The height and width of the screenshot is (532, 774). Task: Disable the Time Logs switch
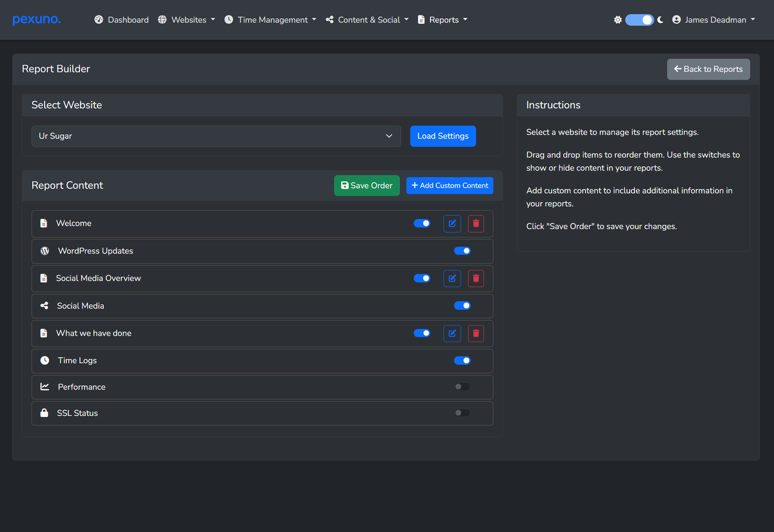462,360
